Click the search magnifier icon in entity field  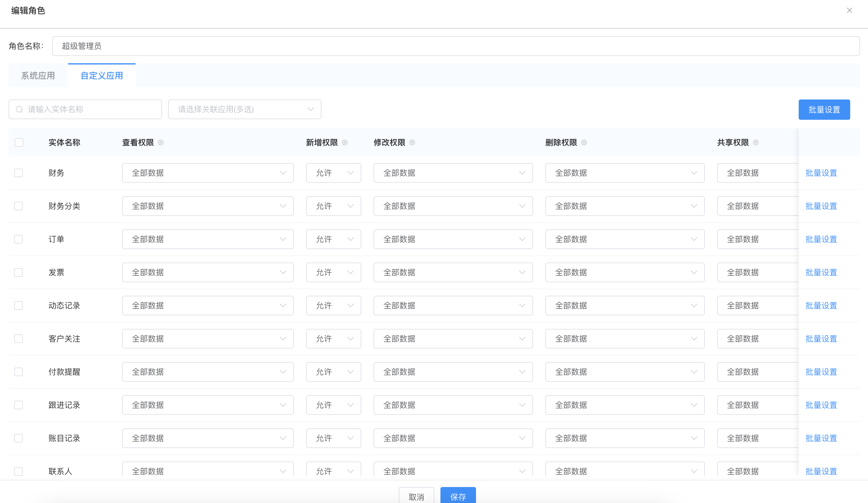(x=19, y=109)
